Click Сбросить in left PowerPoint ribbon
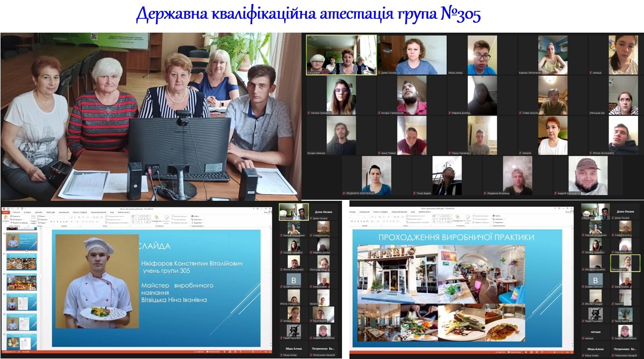This screenshot has height=359, width=644. pos(42,220)
